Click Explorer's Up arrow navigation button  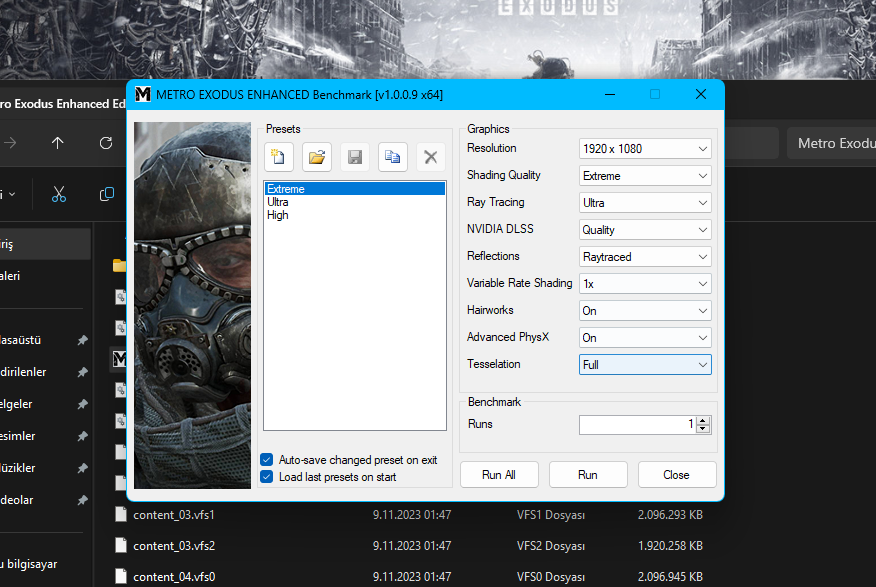coord(58,143)
